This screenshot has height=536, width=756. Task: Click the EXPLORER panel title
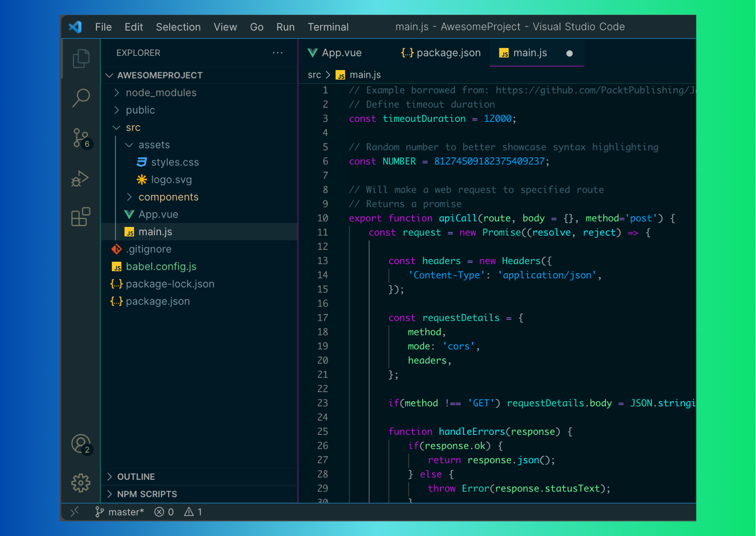click(x=138, y=53)
